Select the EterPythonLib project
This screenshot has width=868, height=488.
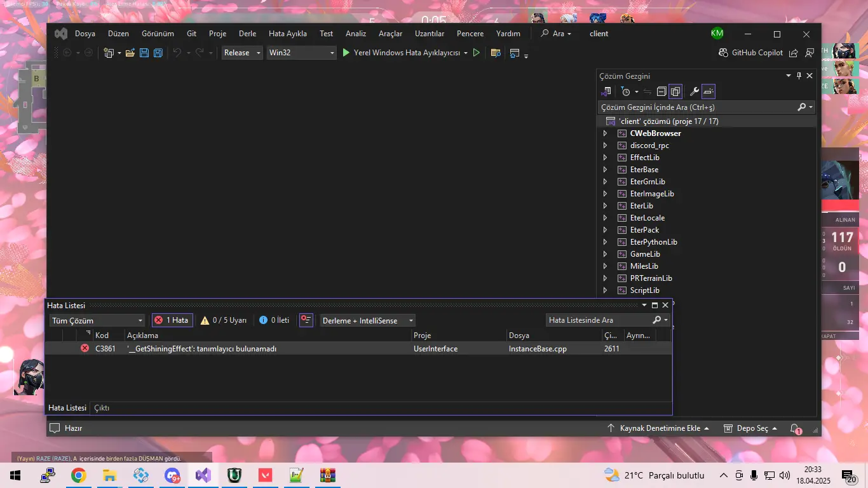pyautogui.click(x=654, y=242)
